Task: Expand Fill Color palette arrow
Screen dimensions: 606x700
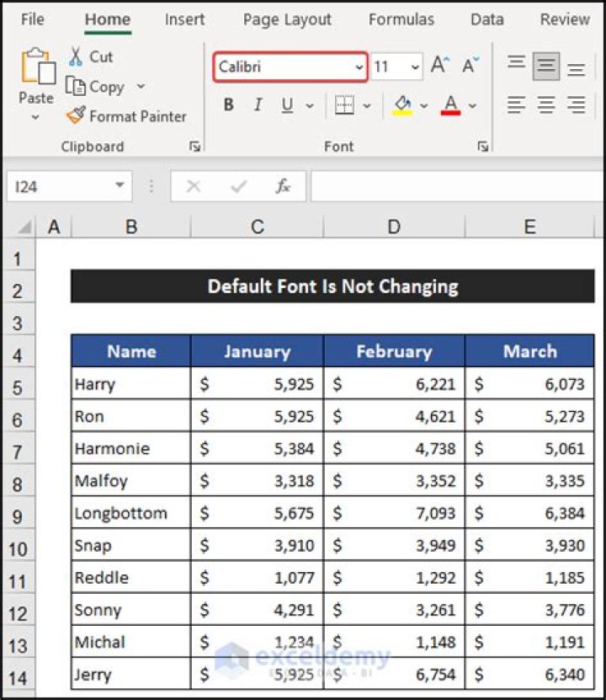Action: coord(424,106)
